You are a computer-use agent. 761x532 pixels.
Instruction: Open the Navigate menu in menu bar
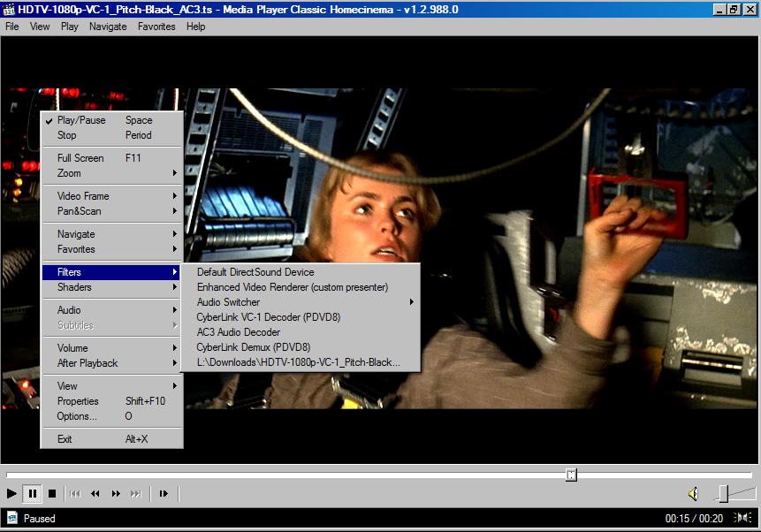coord(108,27)
